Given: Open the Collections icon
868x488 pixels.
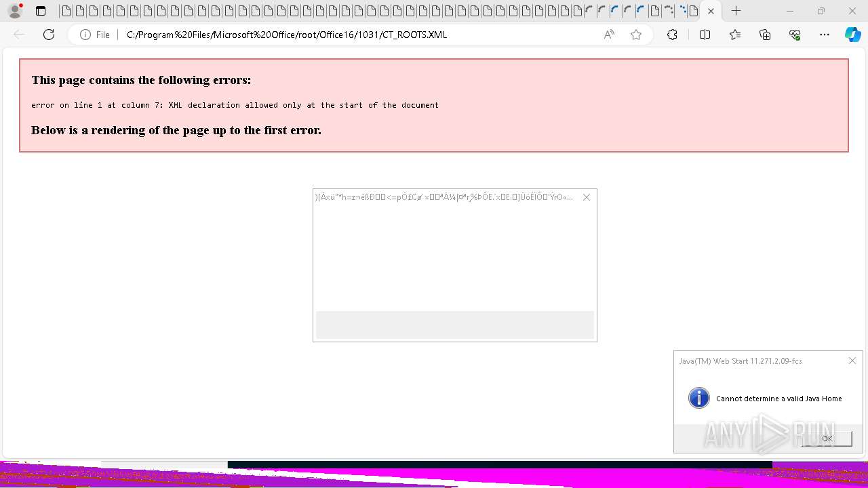Looking at the screenshot, I should click(765, 35).
